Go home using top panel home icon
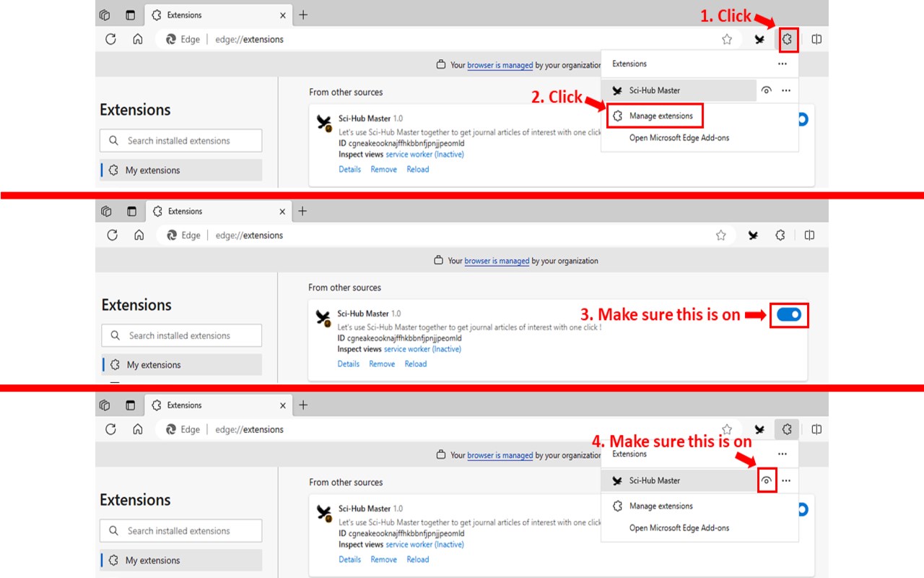Viewport: 924px width, 578px height. coord(137,39)
